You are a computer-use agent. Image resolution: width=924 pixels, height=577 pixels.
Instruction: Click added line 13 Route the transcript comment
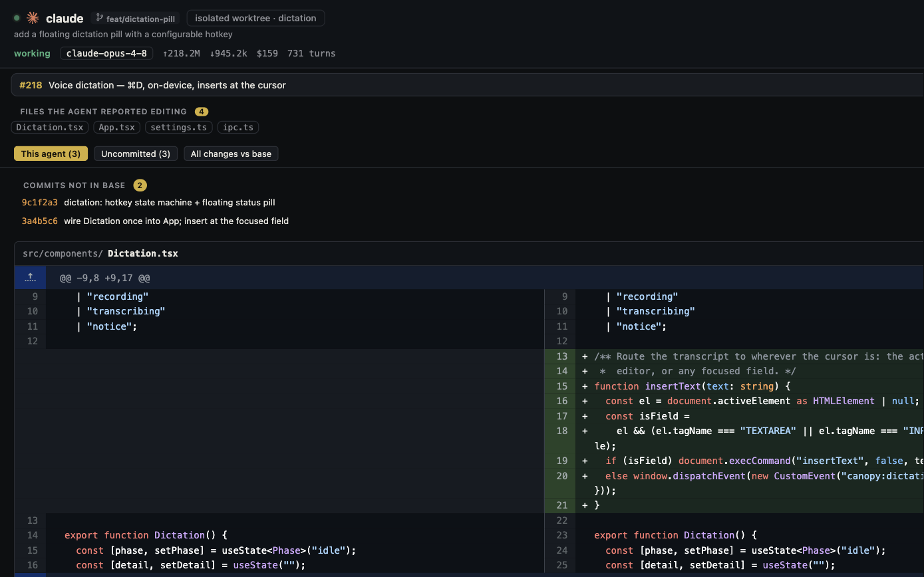pyautogui.click(x=734, y=356)
